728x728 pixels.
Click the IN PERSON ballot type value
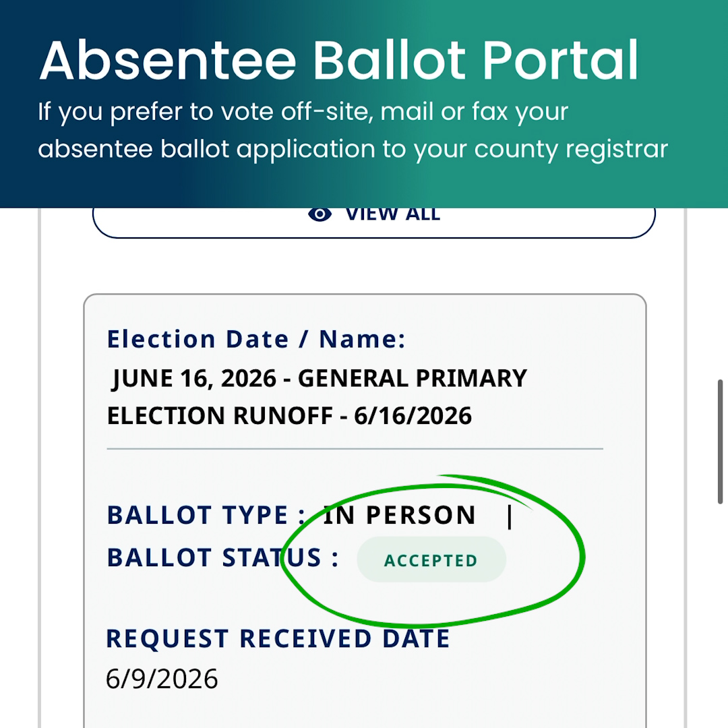pyautogui.click(x=399, y=515)
